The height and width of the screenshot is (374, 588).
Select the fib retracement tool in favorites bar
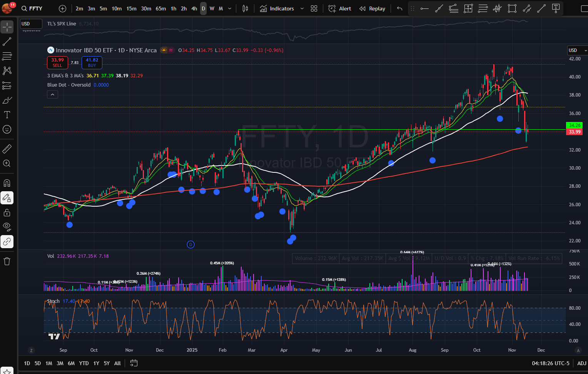[x=483, y=8]
